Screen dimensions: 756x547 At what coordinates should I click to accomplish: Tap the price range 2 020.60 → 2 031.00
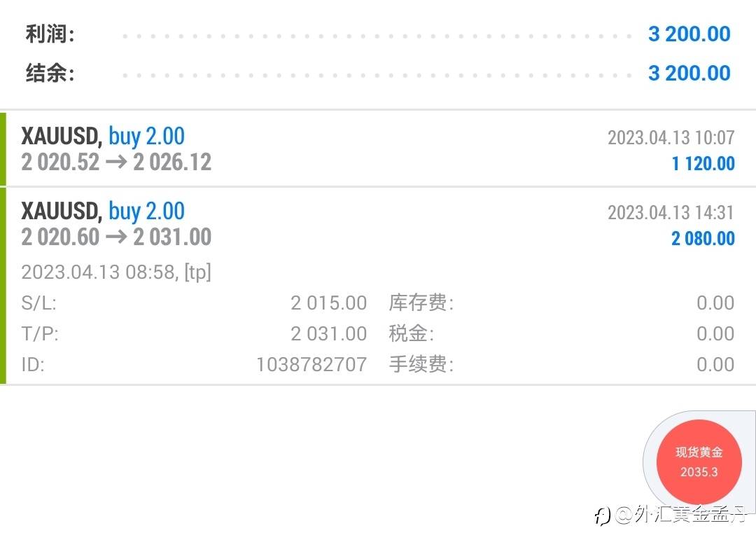116,237
